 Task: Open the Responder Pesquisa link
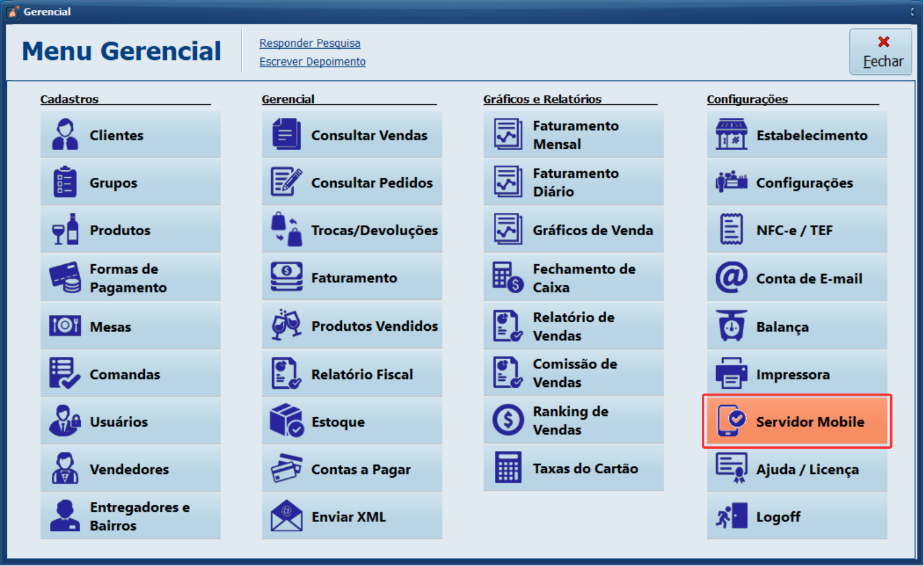click(309, 43)
